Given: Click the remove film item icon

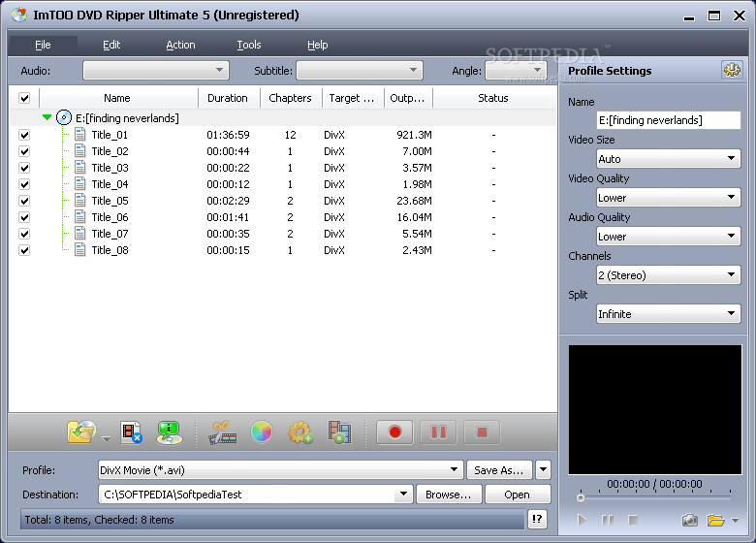Looking at the screenshot, I should click(x=132, y=432).
